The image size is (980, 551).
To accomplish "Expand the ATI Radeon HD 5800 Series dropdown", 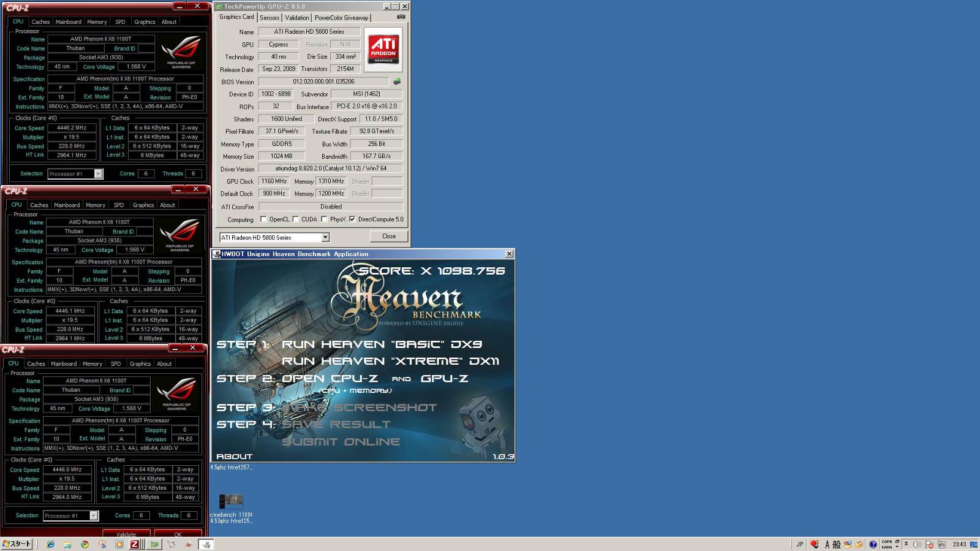I will pos(325,237).
